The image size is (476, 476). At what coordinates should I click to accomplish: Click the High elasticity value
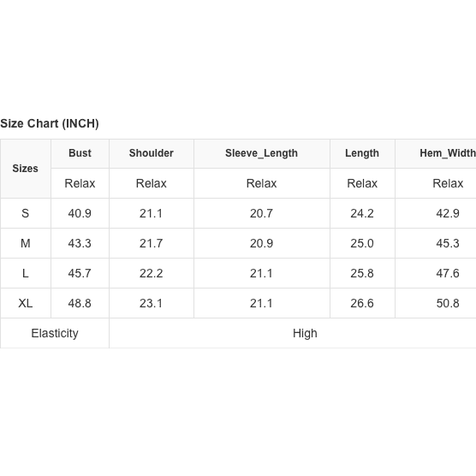(305, 333)
